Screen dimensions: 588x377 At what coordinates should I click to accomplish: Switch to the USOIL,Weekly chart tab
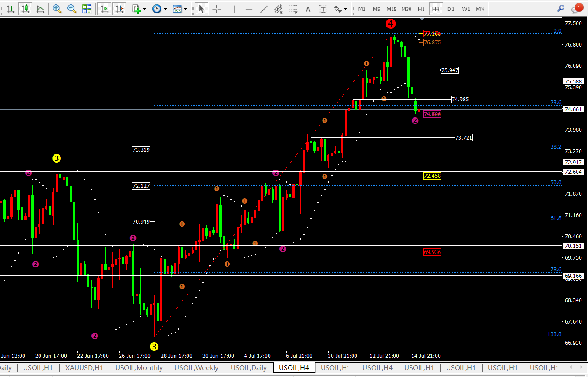[197, 368]
